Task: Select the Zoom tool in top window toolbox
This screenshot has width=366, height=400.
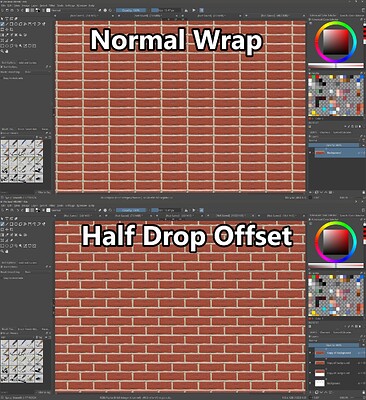Action: [x=2, y=52]
